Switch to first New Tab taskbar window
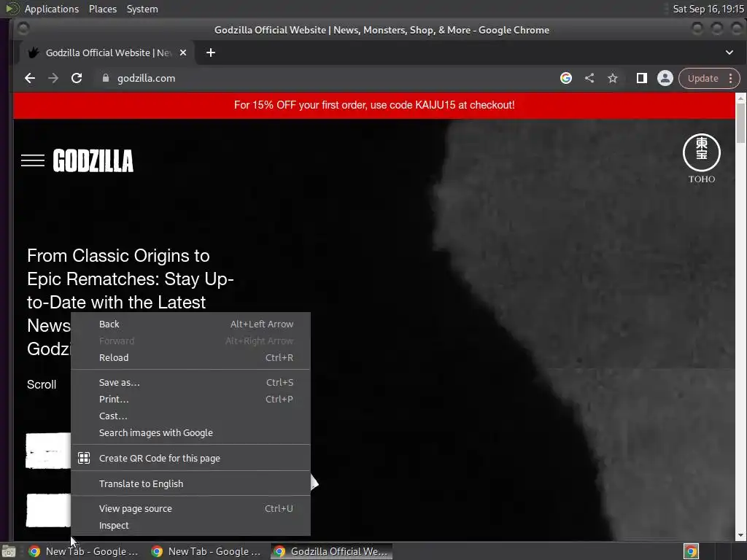 pos(83,551)
